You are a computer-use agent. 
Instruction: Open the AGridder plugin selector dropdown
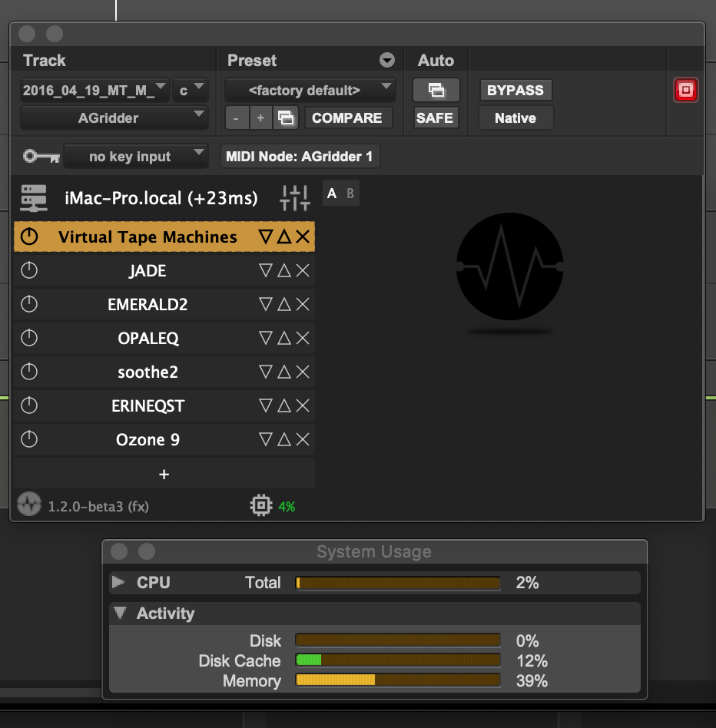point(114,118)
